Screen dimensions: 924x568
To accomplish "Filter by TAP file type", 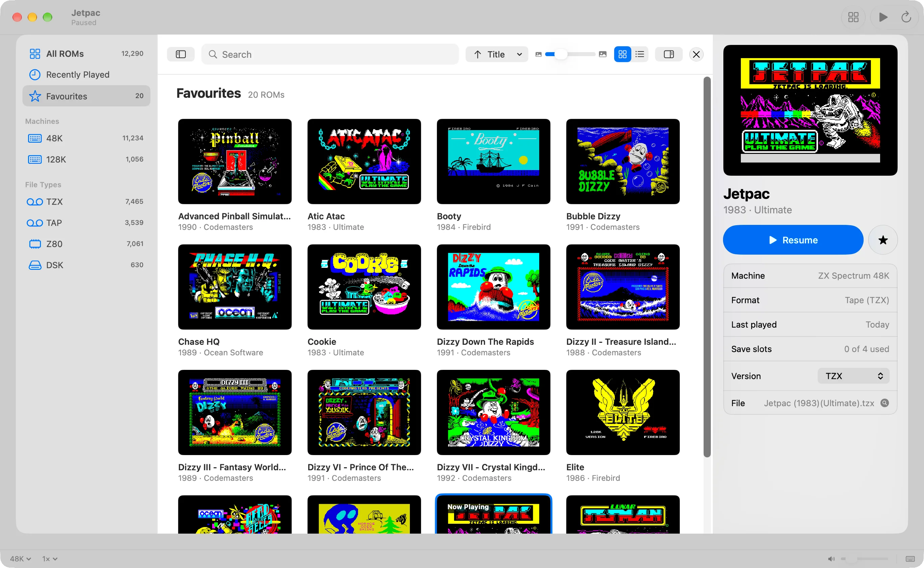I will (x=86, y=222).
